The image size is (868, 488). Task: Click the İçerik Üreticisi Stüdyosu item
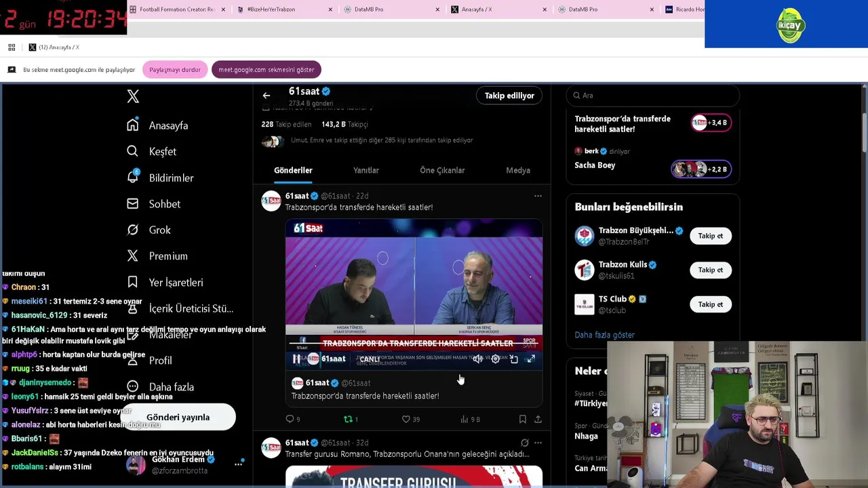point(180,308)
